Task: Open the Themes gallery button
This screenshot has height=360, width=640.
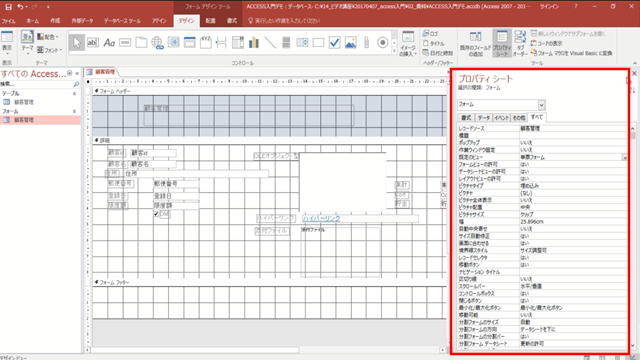Action: [x=27, y=42]
